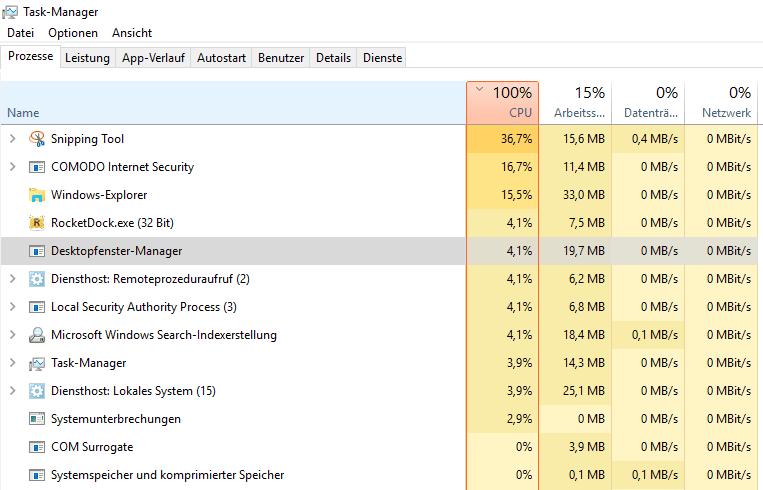Click the Windows-Explorer folder icon
This screenshot has height=490, width=763.
[x=37, y=195]
